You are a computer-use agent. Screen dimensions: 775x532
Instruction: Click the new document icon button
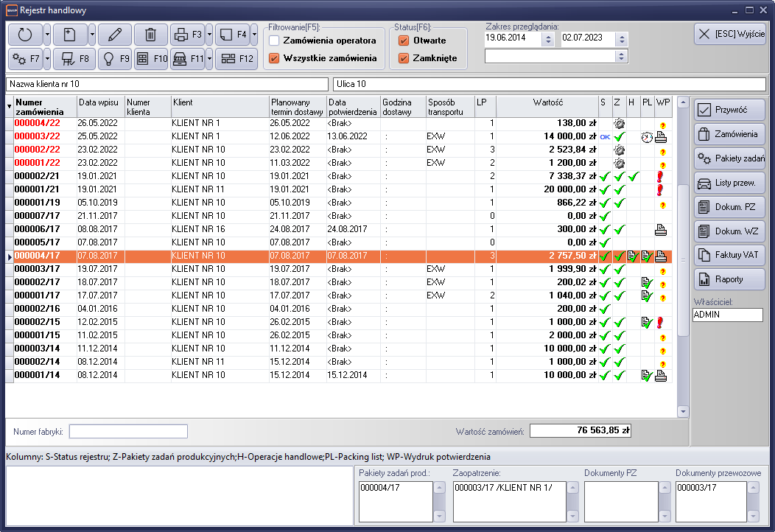pos(70,34)
